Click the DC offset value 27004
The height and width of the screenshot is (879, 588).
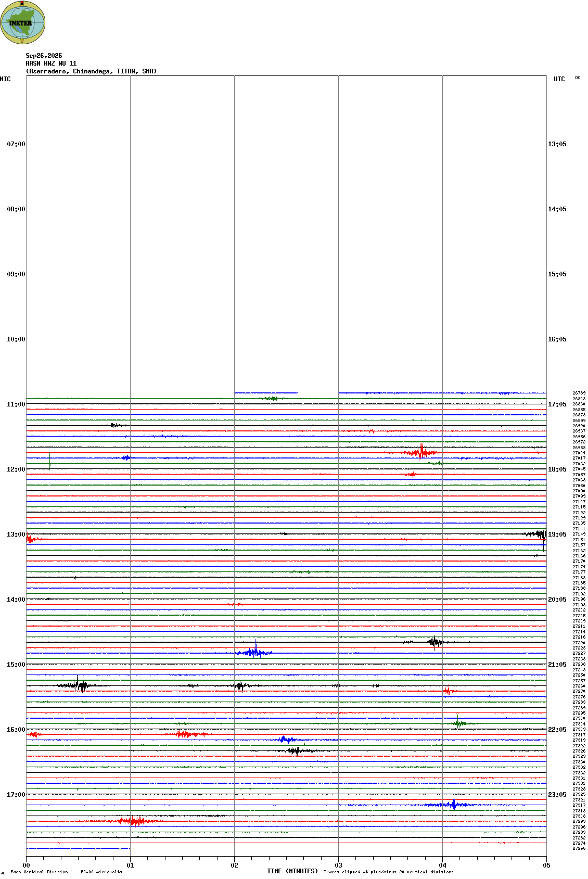coord(579,453)
